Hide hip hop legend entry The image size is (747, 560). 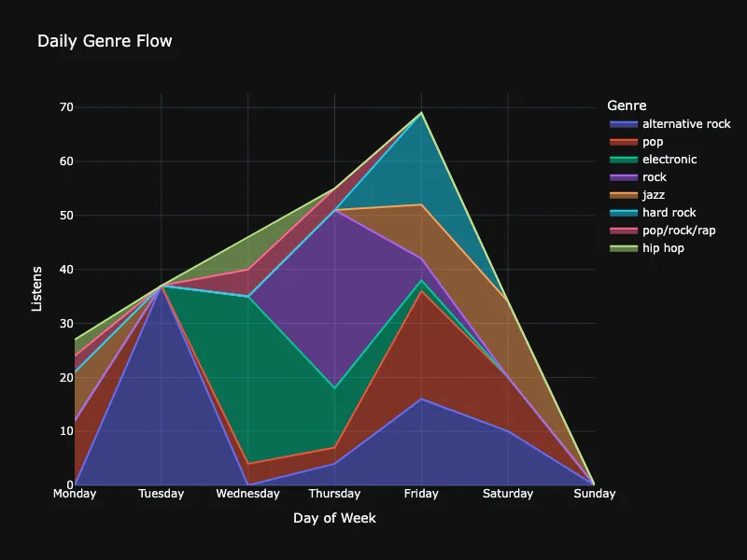(x=647, y=248)
